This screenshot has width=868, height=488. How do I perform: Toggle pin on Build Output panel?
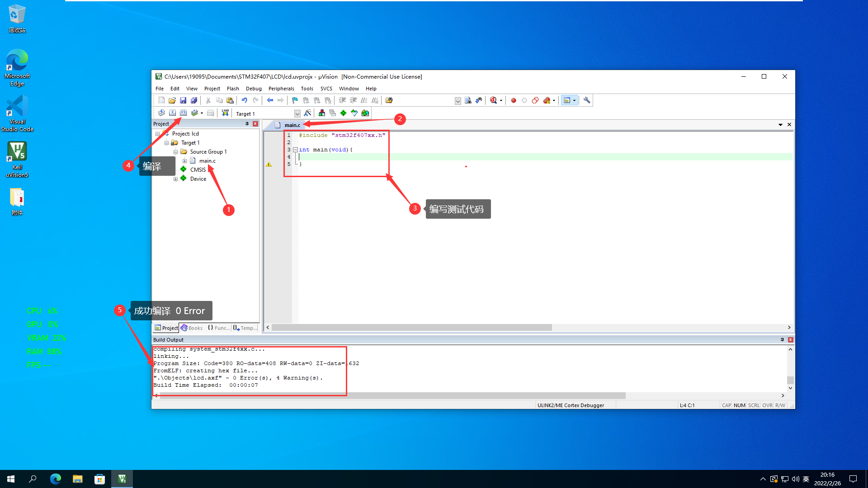(x=782, y=340)
